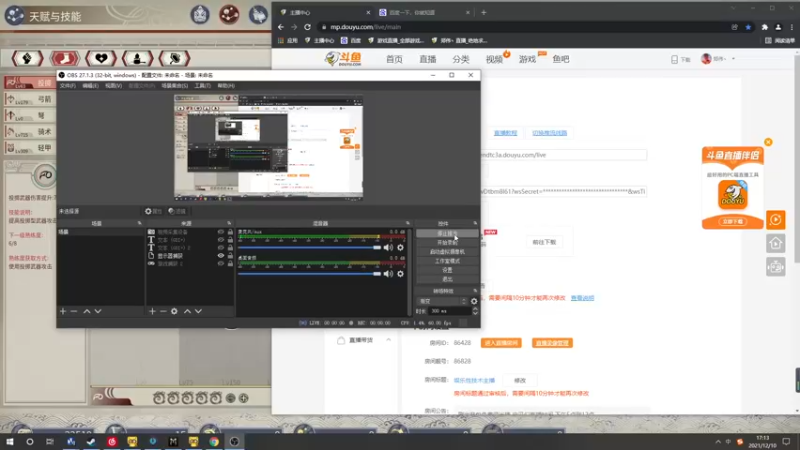800x450 pixels.
Task: Collapse the left sidebar menu section chevron
Action: tap(388, 340)
